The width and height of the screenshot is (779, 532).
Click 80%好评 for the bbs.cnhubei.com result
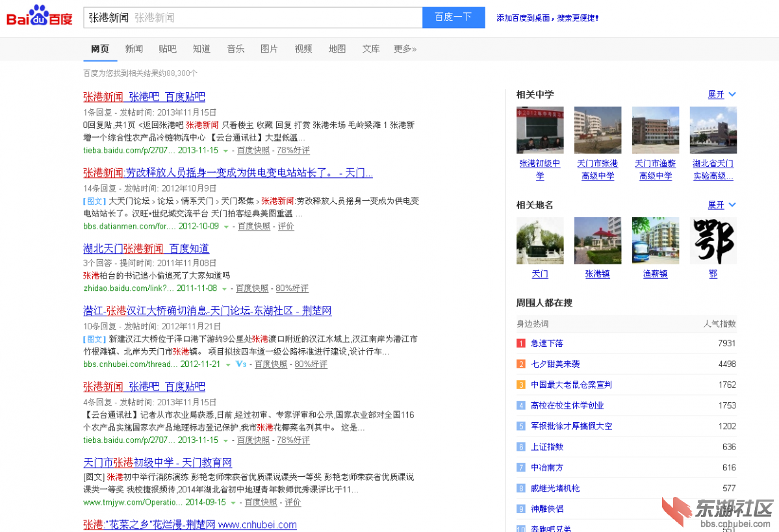(311, 364)
